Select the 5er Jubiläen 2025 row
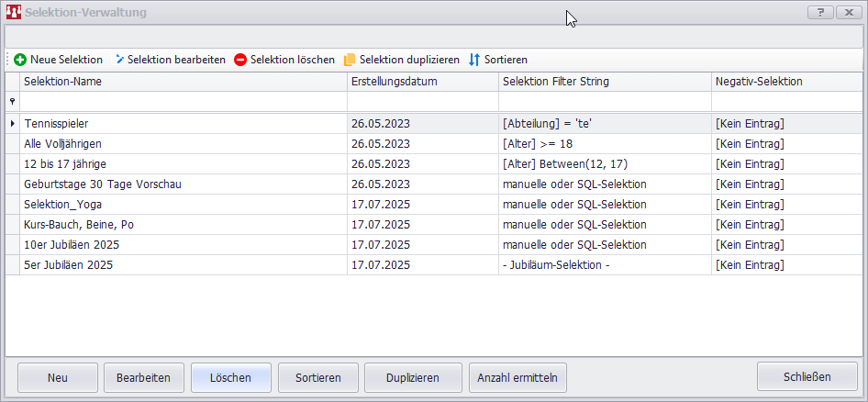Image resolution: width=868 pixels, height=402 pixels. pos(184,265)
